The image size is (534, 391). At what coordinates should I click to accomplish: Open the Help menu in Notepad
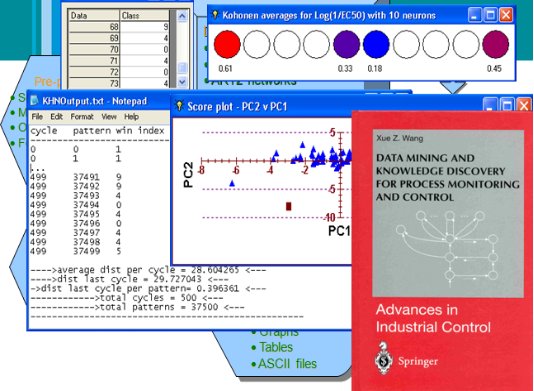click(x=131, y=117)
